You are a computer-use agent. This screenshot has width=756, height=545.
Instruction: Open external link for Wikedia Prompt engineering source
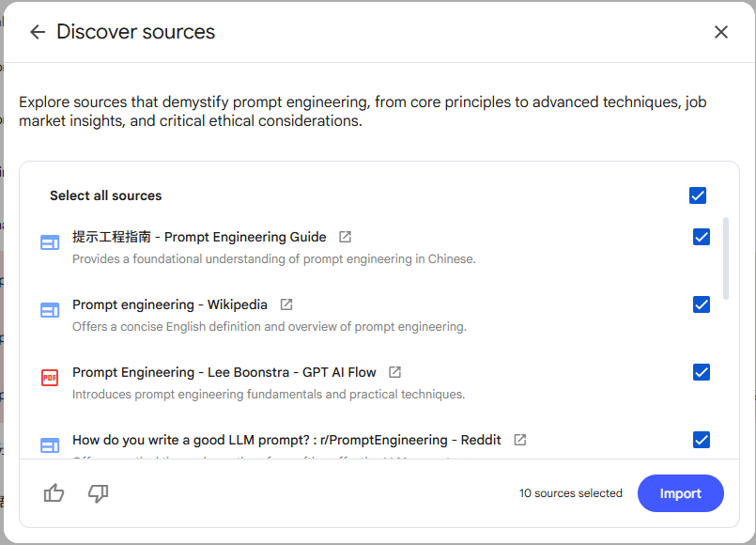point(286,304)
